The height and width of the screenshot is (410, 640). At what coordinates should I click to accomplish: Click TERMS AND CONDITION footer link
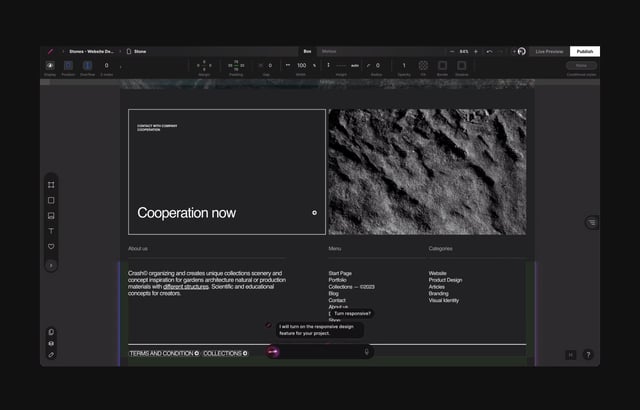pos(164,353)
